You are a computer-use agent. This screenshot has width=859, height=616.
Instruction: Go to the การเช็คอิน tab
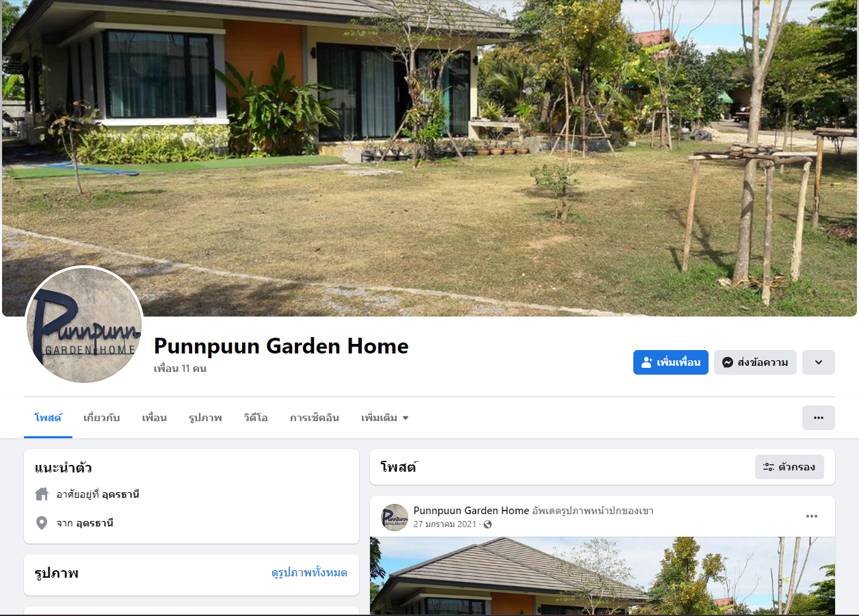point(315,418)
